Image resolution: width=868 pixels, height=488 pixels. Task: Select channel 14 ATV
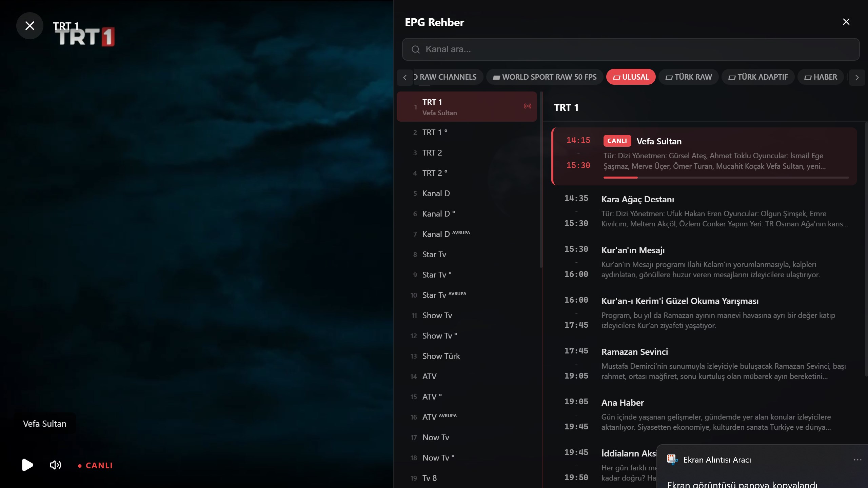tap(467, 377)
